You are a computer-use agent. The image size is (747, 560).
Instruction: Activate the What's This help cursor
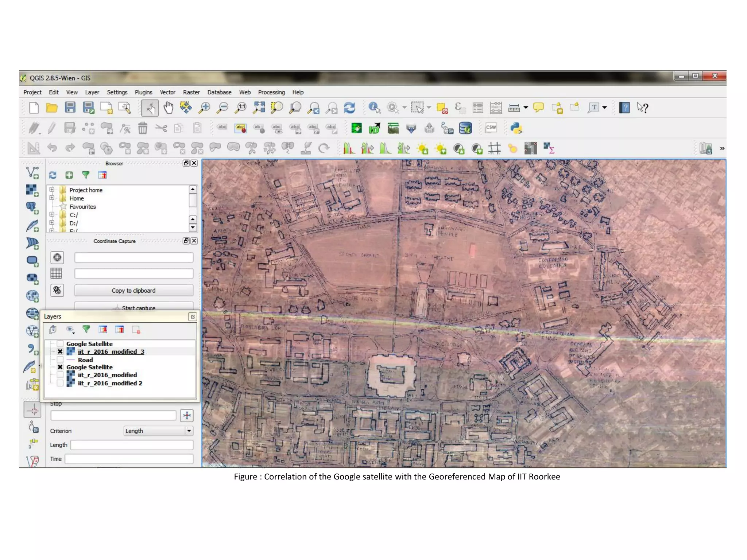tap(642, 108)
